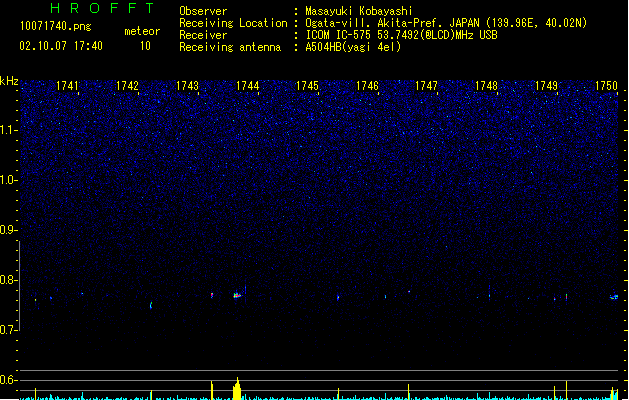
Task: Click the meteor echo between 1743 and 1744
Action: (x=212, y=295)
